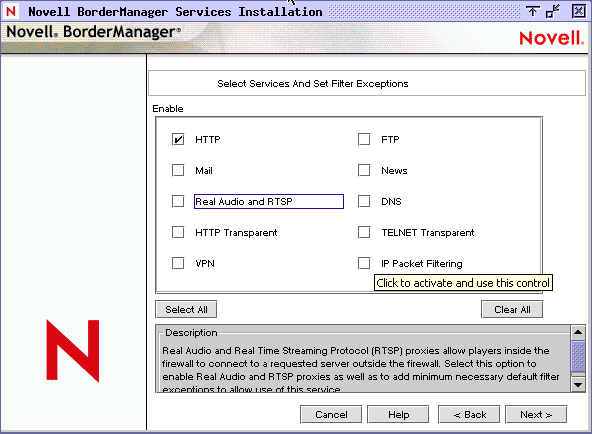Click the HTTP label text
This screenshot has height=434, width=592.
[208, 140]
